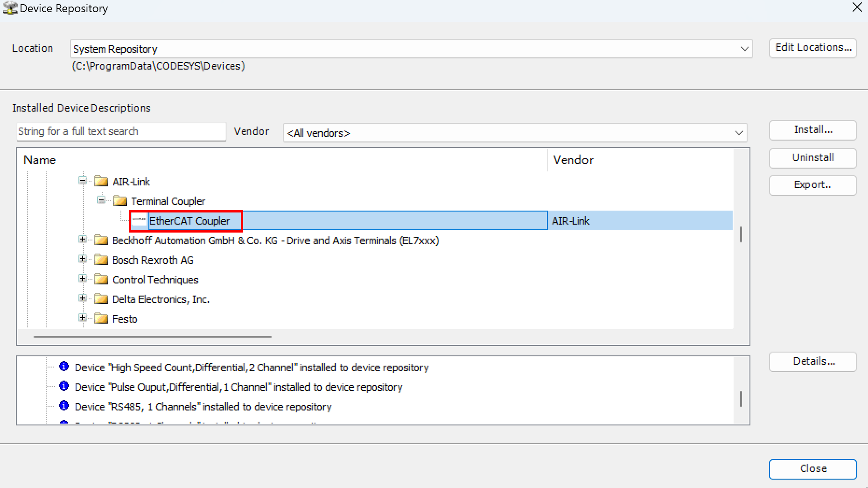Click the full text search field
Screen dimensions: 868x488
pos(121,132)
